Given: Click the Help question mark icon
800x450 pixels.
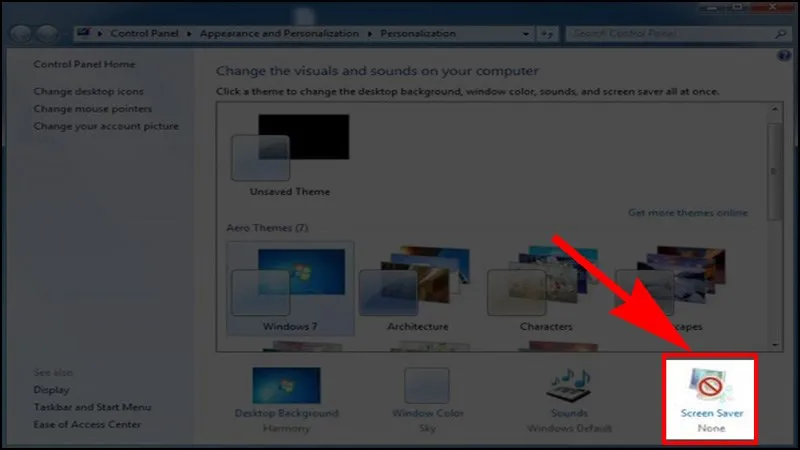Looking at the screenshot, I should pos(784,56).
